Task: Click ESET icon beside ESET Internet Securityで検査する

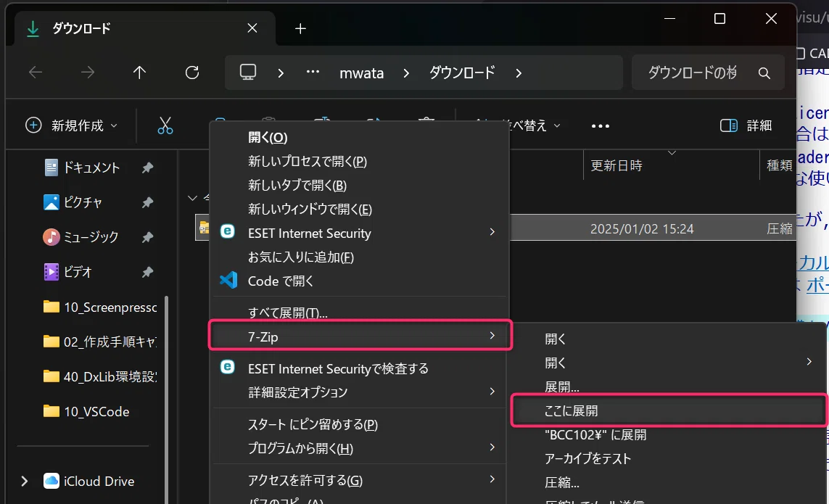Action: tap(227, 366)
